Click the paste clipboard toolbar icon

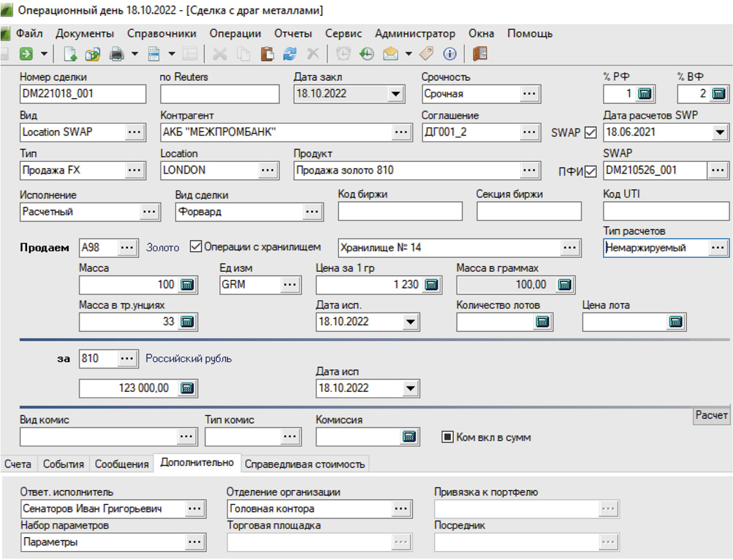tap(268, 54)
